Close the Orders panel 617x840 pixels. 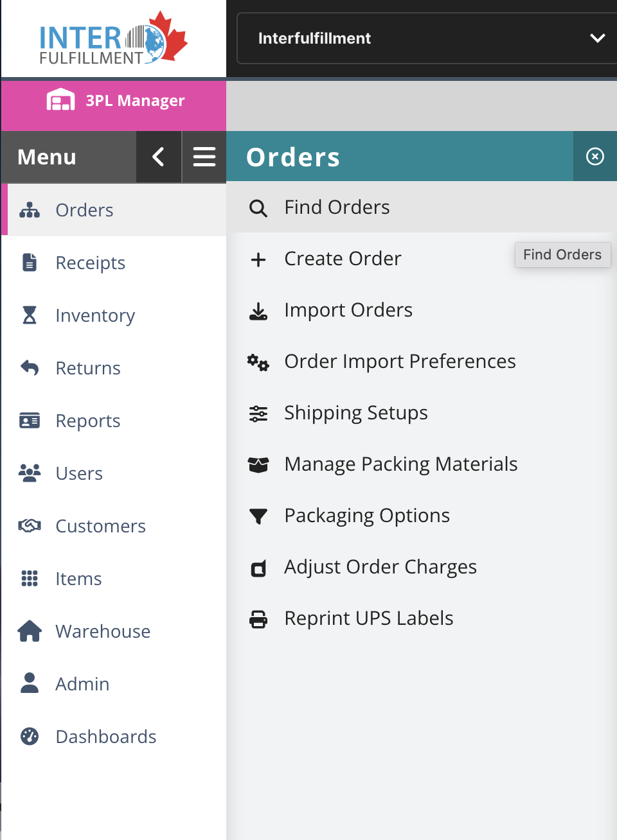coord(595,156)
